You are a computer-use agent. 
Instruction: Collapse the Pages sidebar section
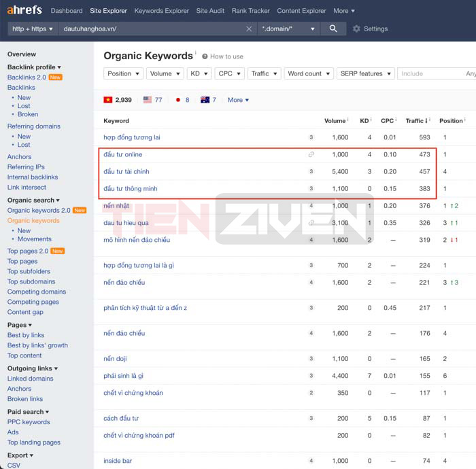click(20, 325)
